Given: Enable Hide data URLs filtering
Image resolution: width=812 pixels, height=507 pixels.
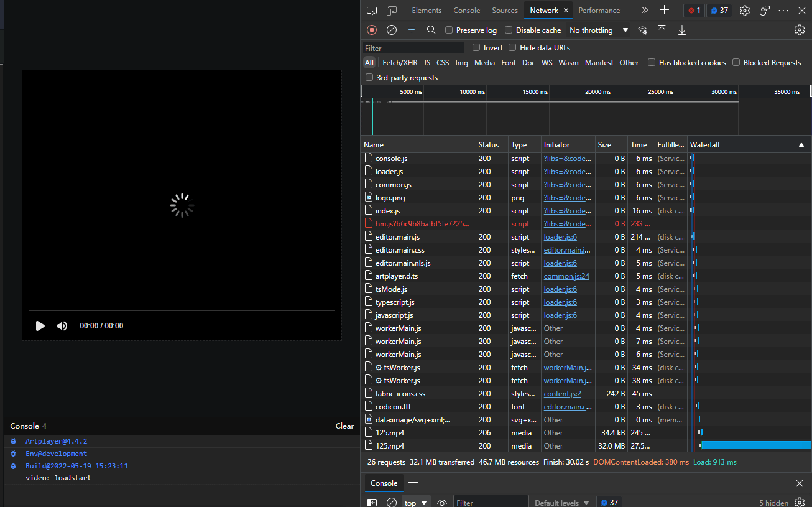Looking at the screenshot, I should [x=512, y=47].
